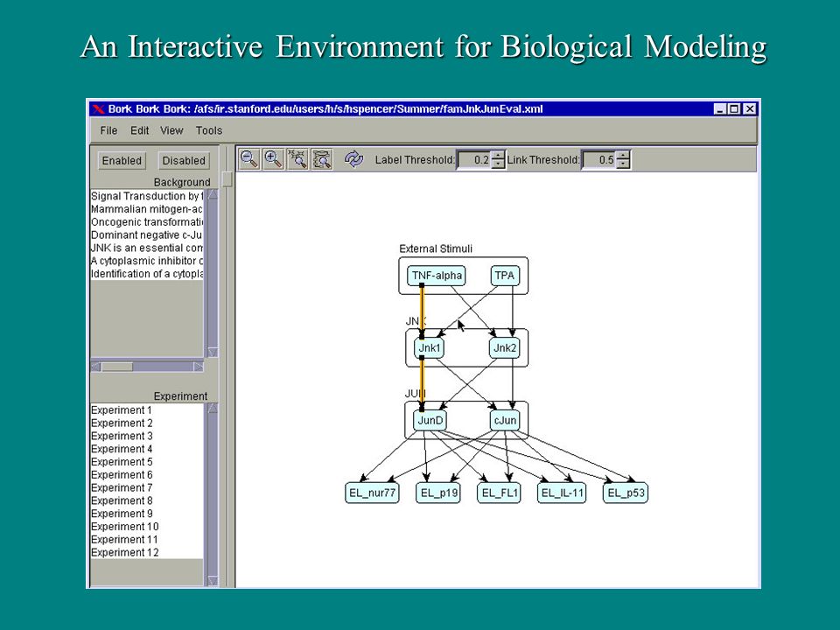Select Experiment 6 in the list

pyautogui.click(x=147, y=474)
